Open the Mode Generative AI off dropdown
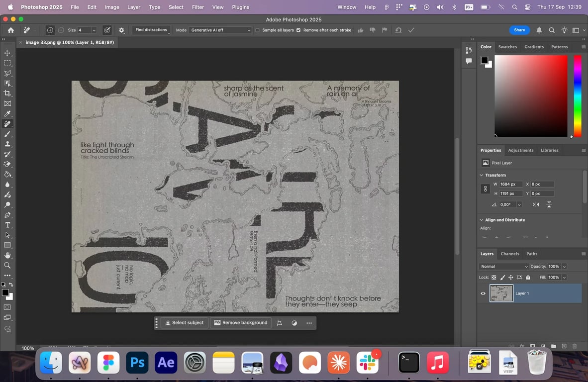 (x=220, y=30)
